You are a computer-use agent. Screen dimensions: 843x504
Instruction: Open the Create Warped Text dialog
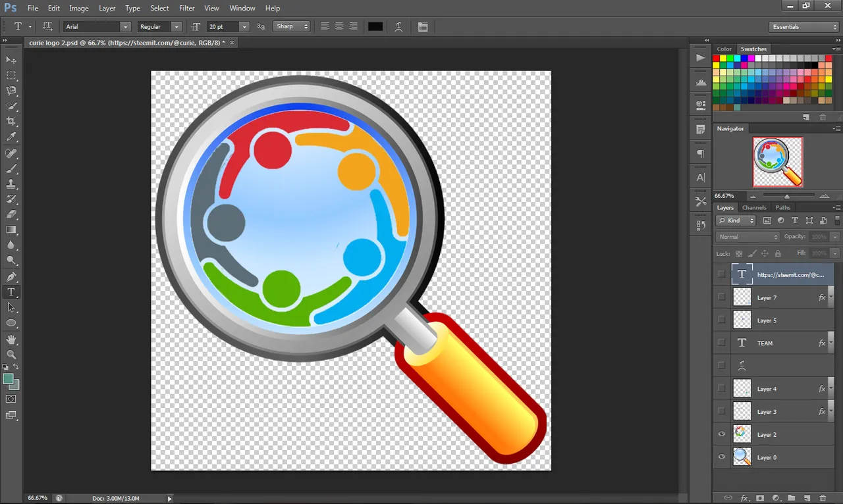click(x=398, y=26)
